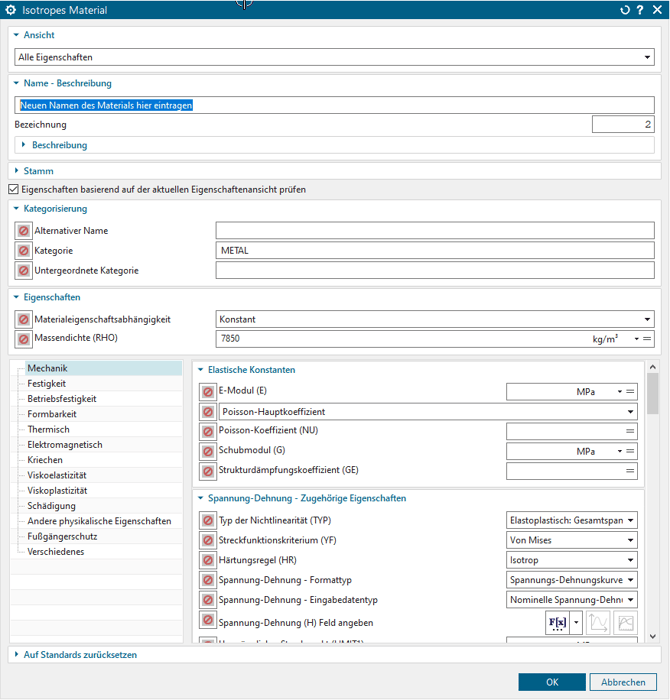Open the Von Mises yield criterion dropdown
The width and height of the screenshot is (670, 700).
point(572,540)
